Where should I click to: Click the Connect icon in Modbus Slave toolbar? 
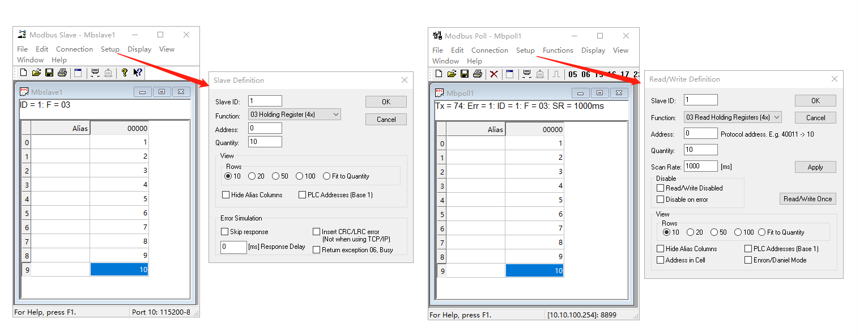point(95,73)
